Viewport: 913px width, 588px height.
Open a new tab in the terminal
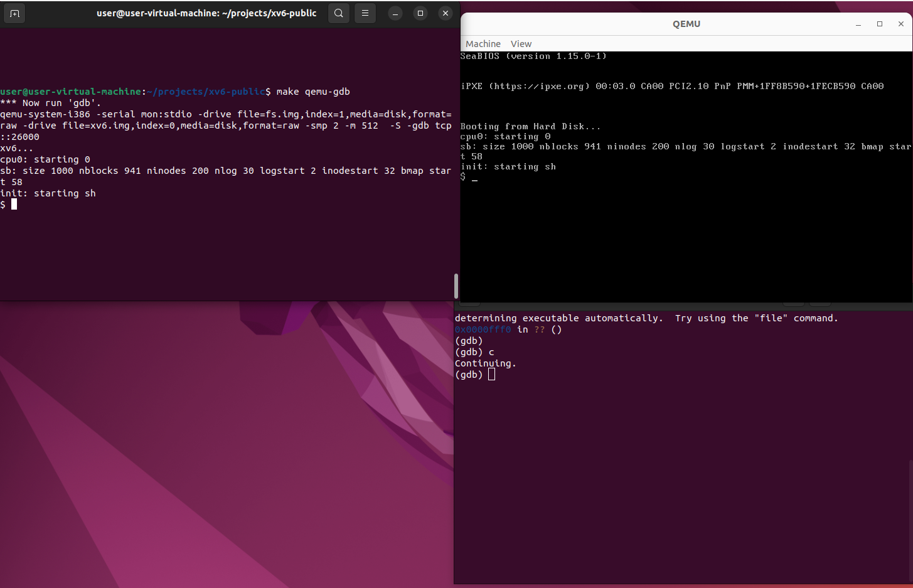(14, 13)
